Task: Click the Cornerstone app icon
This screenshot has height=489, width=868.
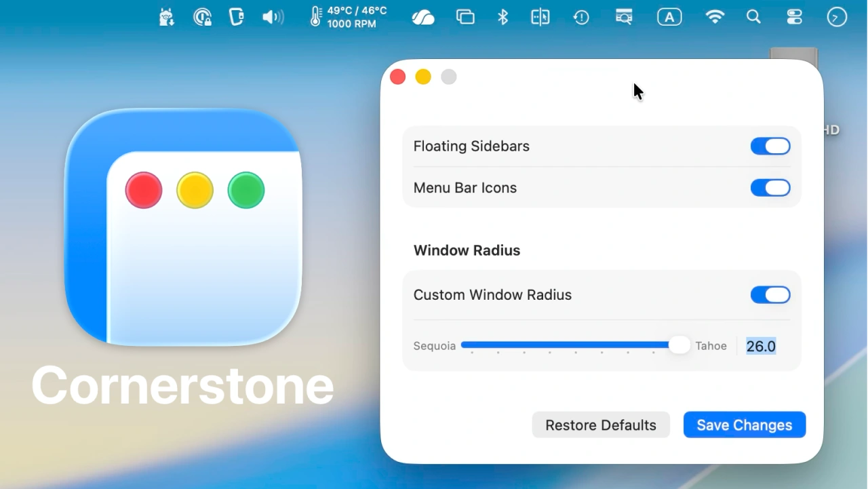Action: tap(183, 227)
